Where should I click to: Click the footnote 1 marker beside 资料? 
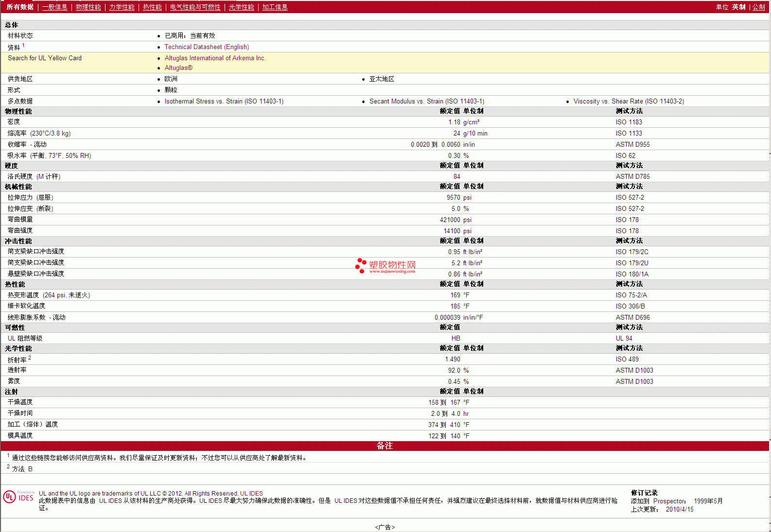point(23,46)
